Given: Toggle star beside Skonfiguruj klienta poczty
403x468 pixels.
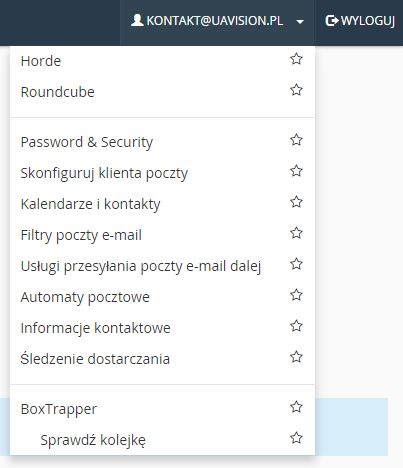Looking at the screenshot, I should tap(296, 171).
